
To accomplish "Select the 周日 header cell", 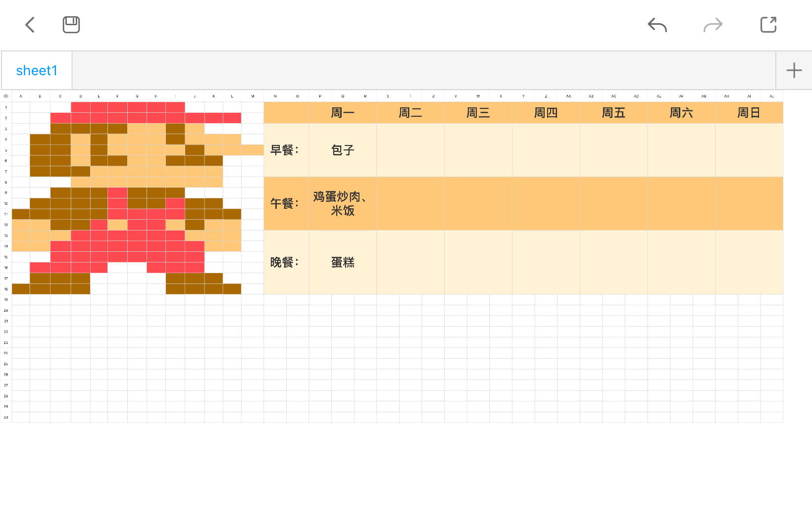I will [749, 113].
